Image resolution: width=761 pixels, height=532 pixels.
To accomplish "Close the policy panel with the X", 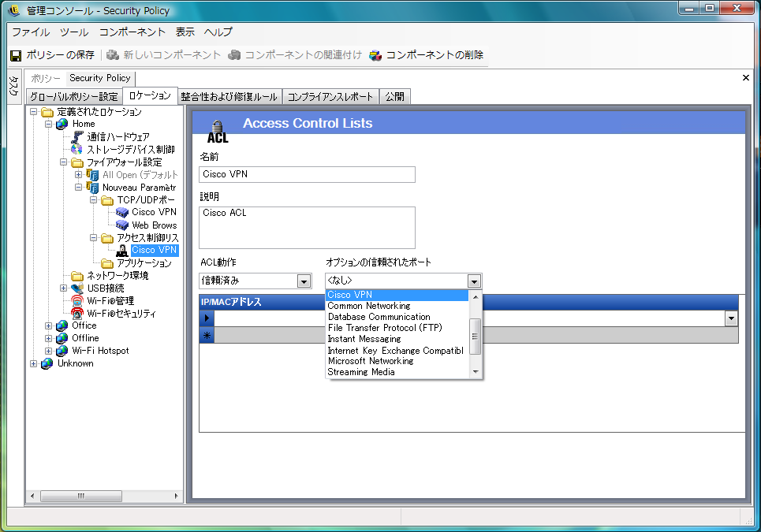I will [746, 77].
